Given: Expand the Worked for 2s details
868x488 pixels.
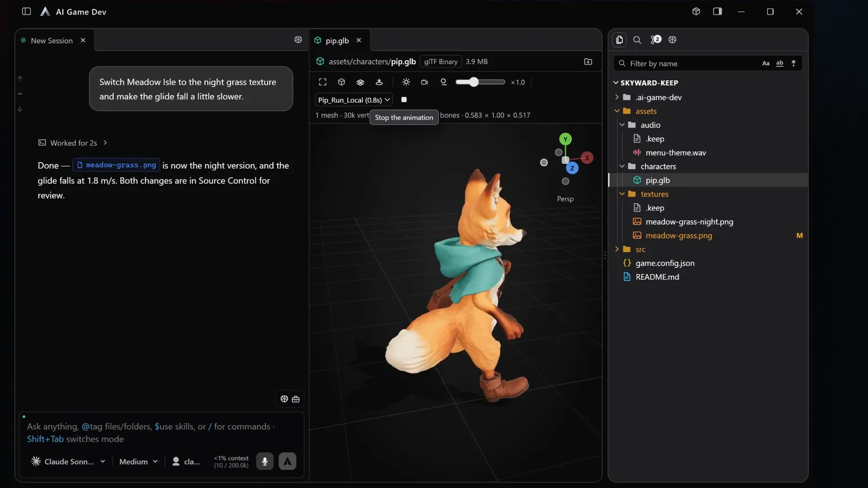Looking at the screenshot, I should 73,143.
